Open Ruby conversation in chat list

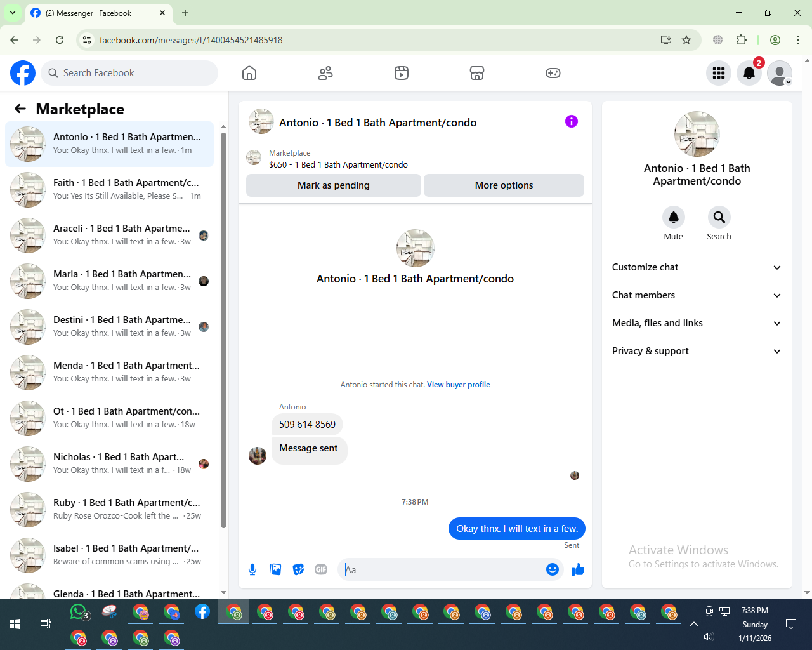[x=109, y=510]
